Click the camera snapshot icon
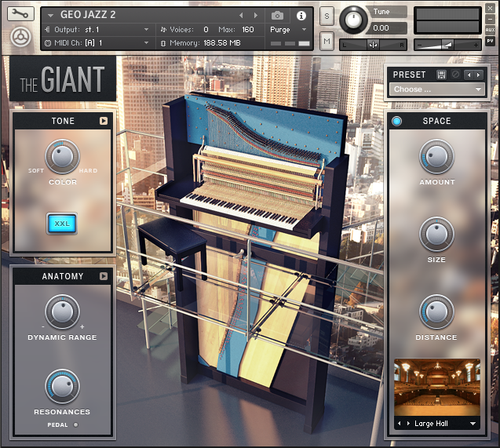500x448 pixels. point(277,15)
